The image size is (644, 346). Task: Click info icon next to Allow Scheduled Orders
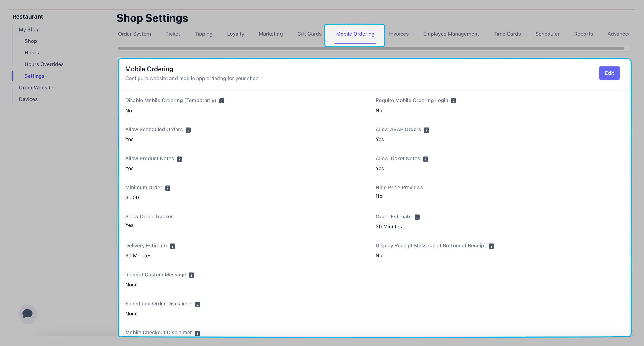pos(188,130)
